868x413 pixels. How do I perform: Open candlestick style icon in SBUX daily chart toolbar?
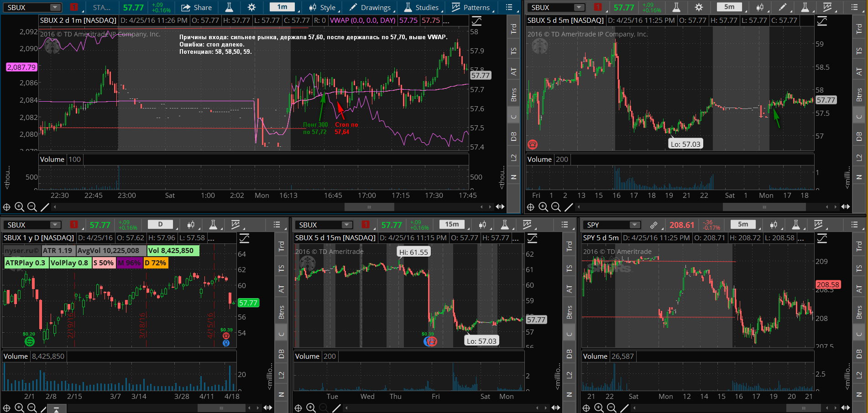(x=191, y=225)
